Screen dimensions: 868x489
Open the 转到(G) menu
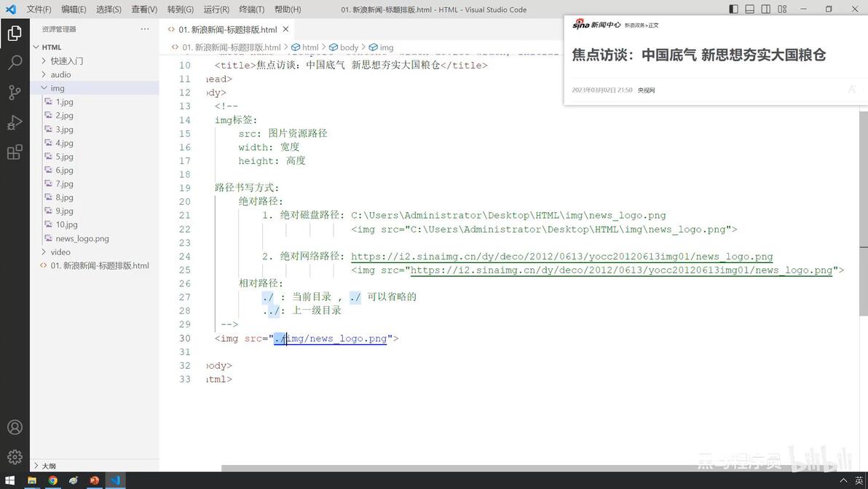point(181,9)
